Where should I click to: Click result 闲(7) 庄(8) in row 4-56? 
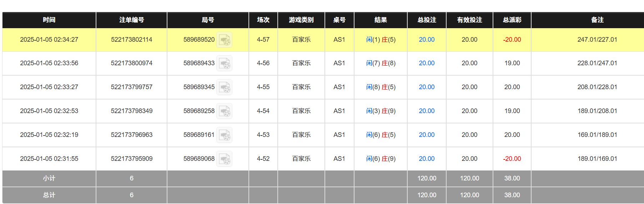(x=381, y=63)
